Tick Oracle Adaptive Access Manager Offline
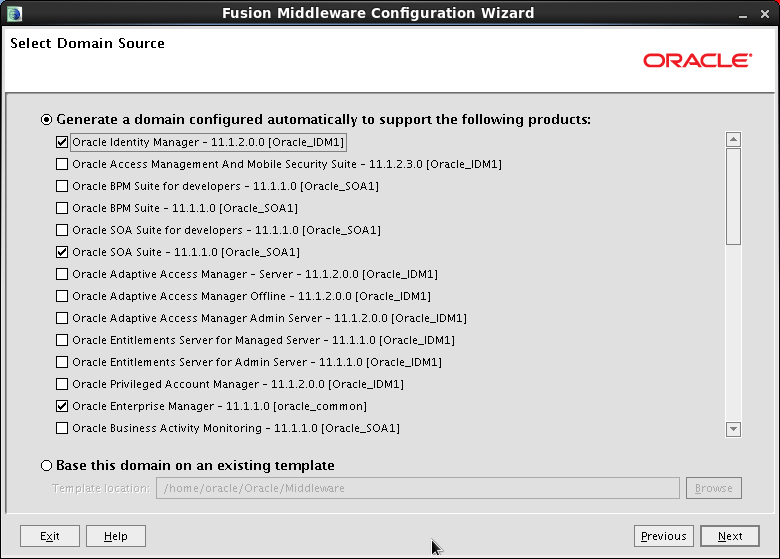 pyautogui.click(x=63, y=296)
